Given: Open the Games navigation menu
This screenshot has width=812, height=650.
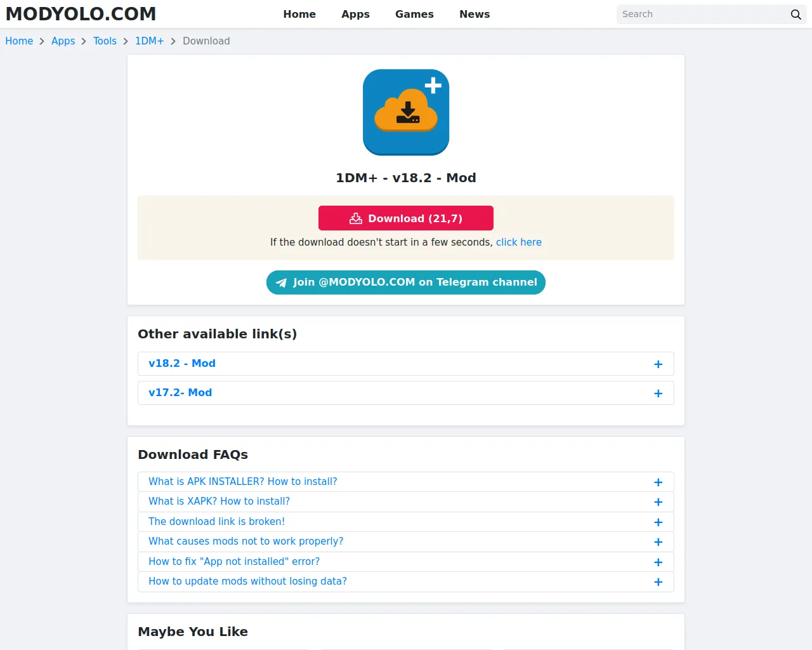Looking at the screenshot, I should [x=414, y=14].
